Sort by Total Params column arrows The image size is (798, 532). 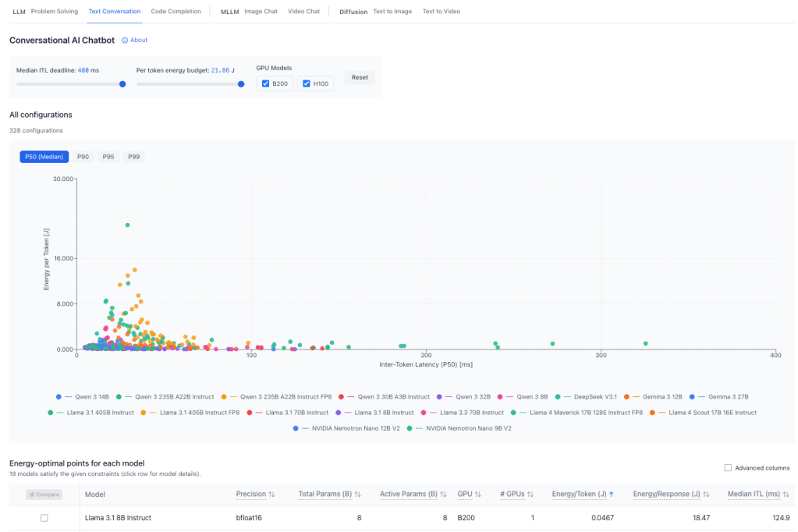point(357,494)
